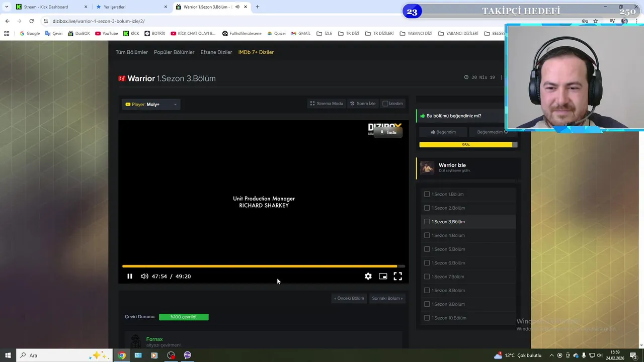
Task: Click the address bar URL
Action: tap(99, 21)
